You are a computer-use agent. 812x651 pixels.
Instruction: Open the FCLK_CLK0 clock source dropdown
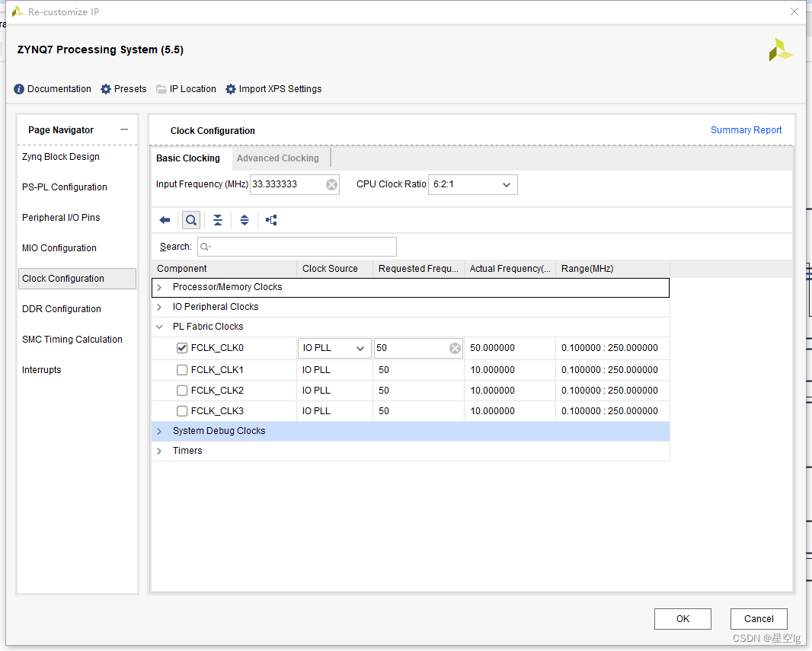(x=334, y=348)
